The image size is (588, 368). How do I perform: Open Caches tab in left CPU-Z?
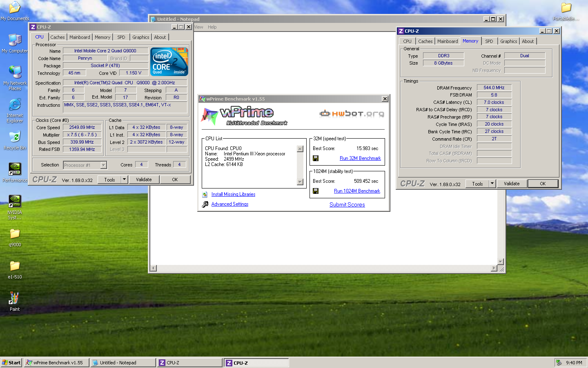[58, 37]
